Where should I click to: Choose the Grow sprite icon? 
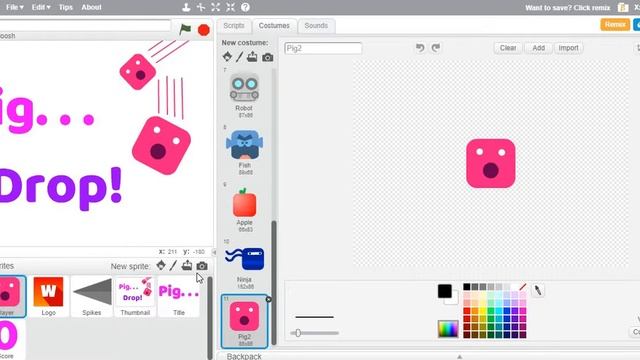(x=216, y=7)
